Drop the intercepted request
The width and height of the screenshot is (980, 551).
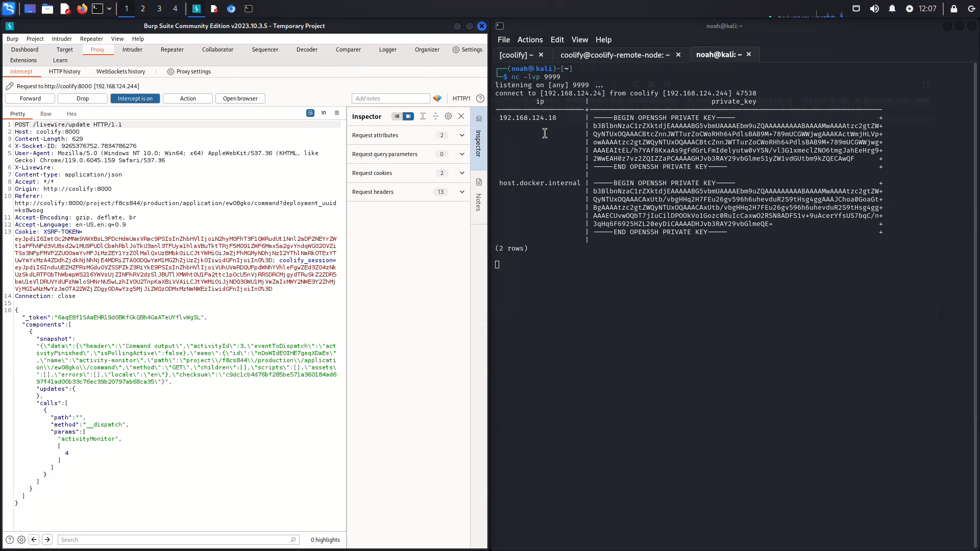(x=83, y=98)
